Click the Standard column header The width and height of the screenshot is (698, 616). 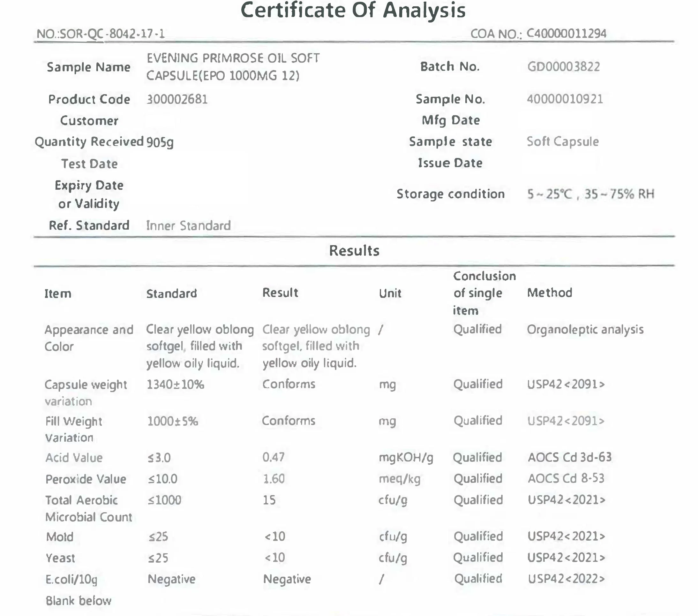[x=171, y=293]
